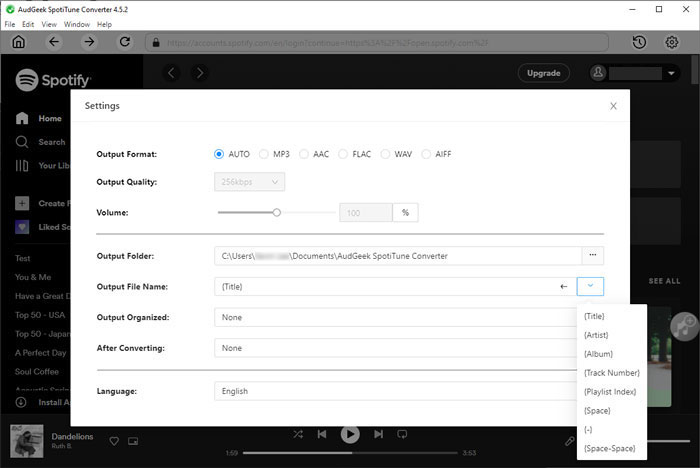Viewport: 700px width, 468px height.
Task: Remove last file name tag arrow
Action: click(564, 287)
